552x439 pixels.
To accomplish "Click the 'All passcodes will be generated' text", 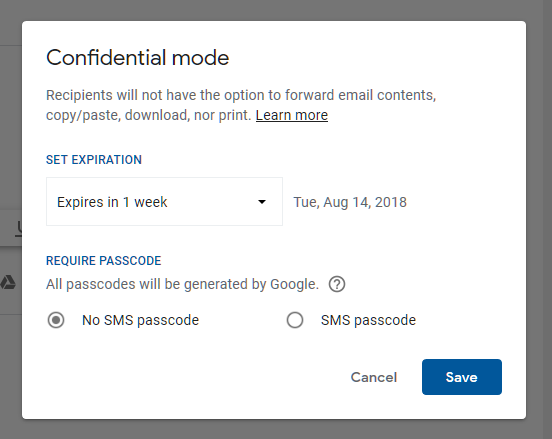I will point(182,284).
